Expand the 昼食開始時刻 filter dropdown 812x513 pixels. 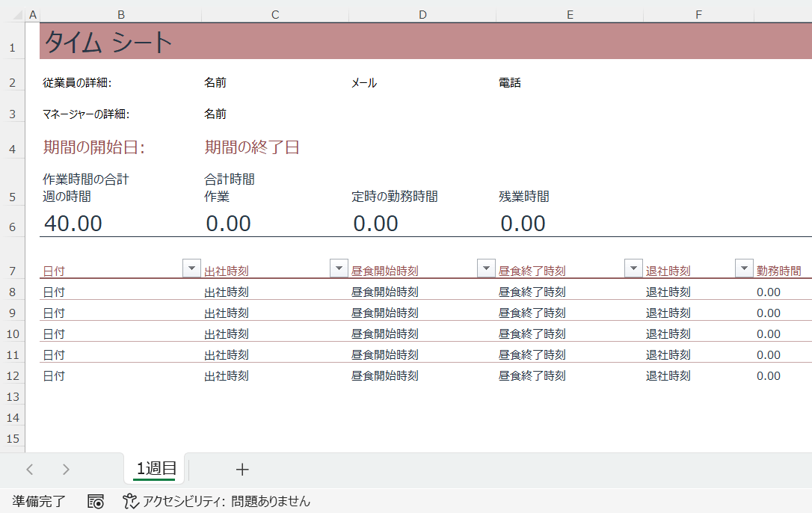click(486, 269)
